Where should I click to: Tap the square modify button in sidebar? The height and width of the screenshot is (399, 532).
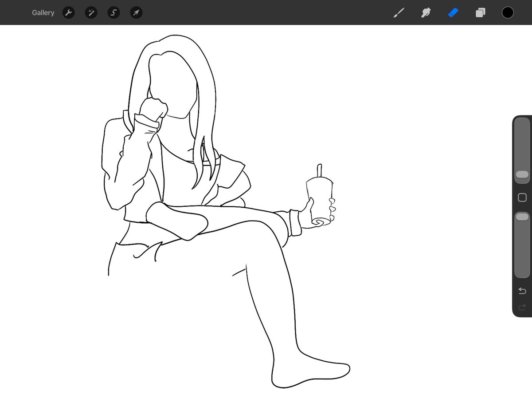[x=522, y=198]
